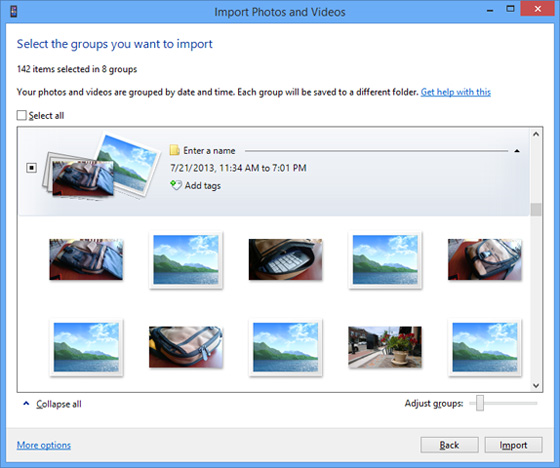Screen dimensions: 560x468
Task: Select the zippered bag thumbnail in second row
Action: tap(186, 347)
